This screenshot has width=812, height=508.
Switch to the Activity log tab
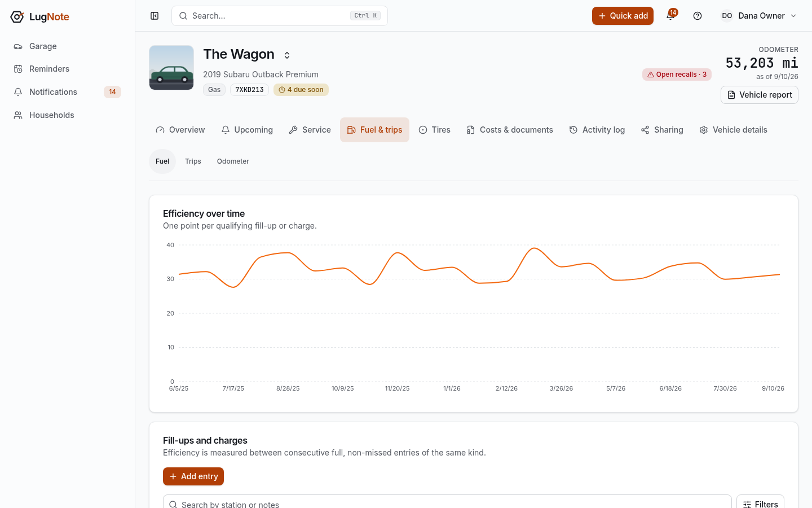[597, 130]
